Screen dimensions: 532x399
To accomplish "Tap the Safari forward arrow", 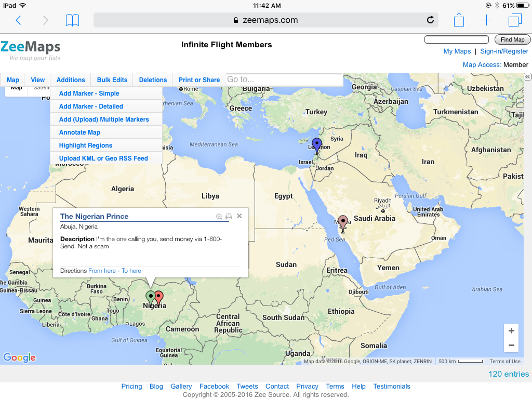I will [x=46, y=20].
